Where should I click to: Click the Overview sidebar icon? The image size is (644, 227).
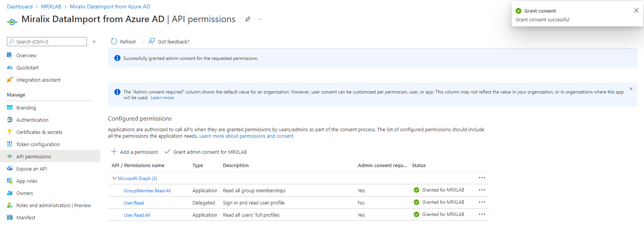[x=10, y=55]
